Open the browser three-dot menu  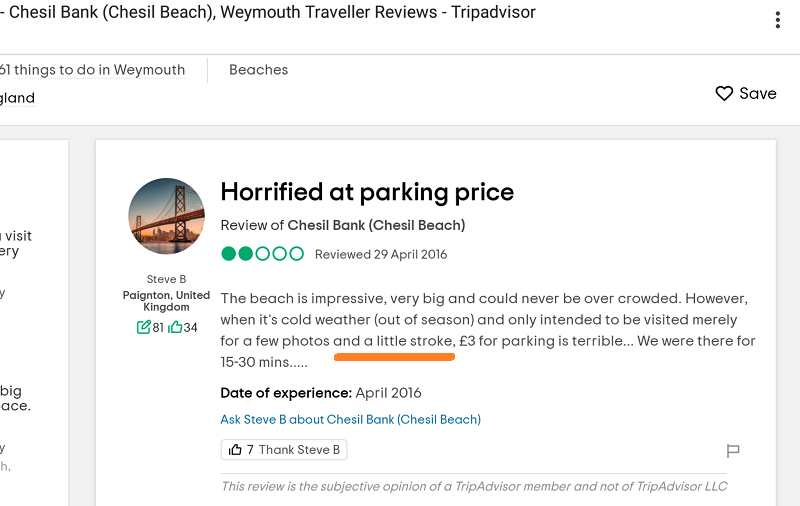[778, 21]
